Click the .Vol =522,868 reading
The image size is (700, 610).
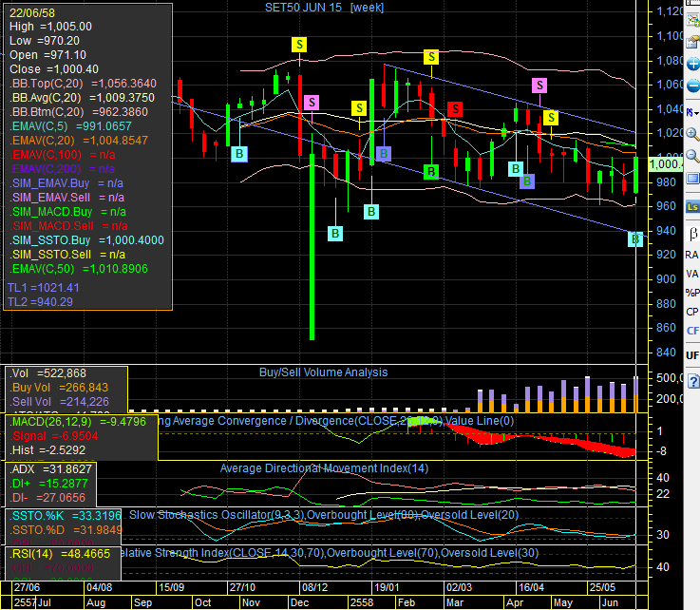47,373
